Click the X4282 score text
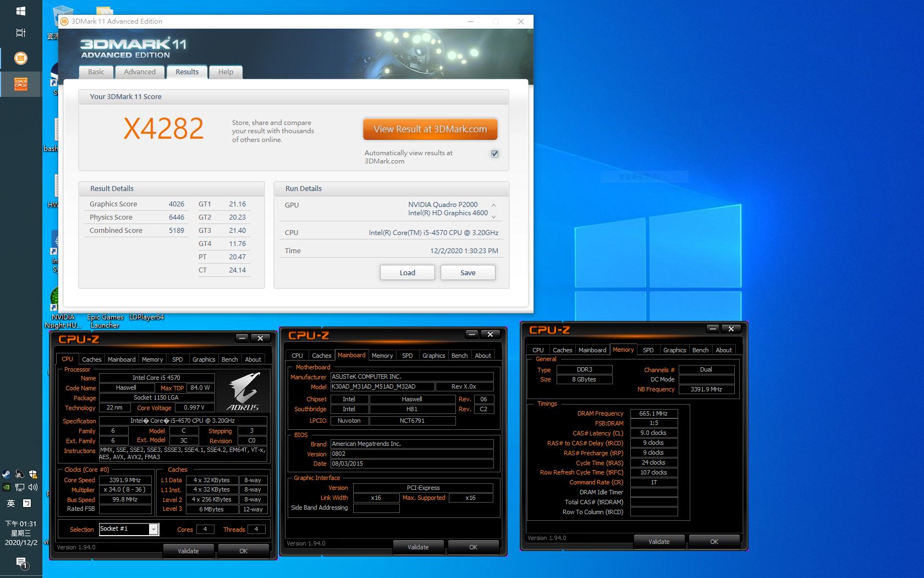 point(163,129)
